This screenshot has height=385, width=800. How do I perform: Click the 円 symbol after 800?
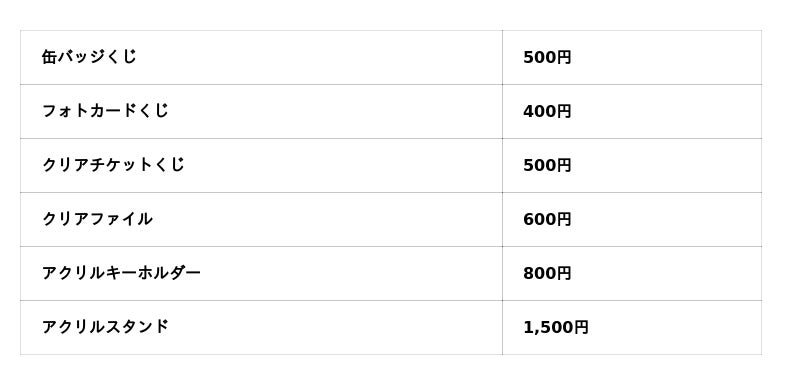563,273
